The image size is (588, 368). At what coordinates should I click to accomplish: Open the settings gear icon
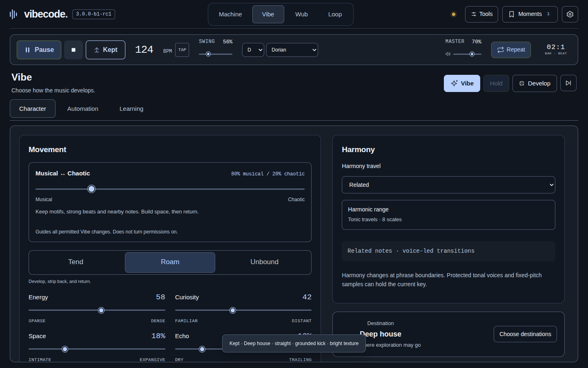click(570, 14)
